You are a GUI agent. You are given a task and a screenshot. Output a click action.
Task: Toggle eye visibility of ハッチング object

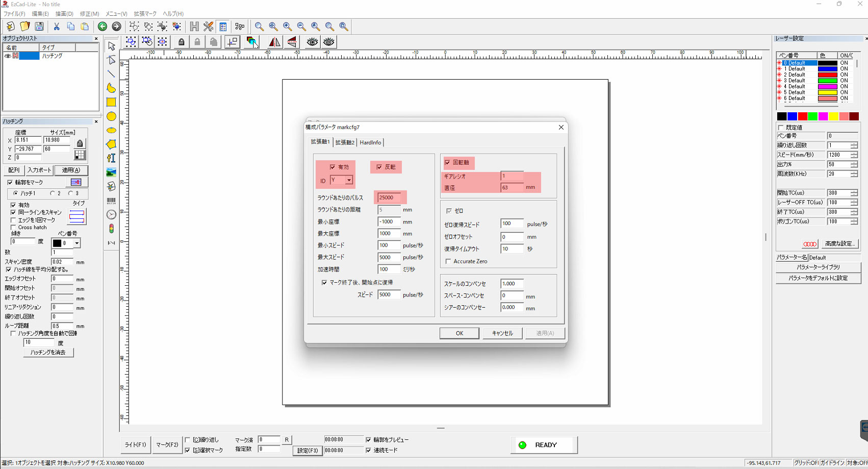[8, 56]
